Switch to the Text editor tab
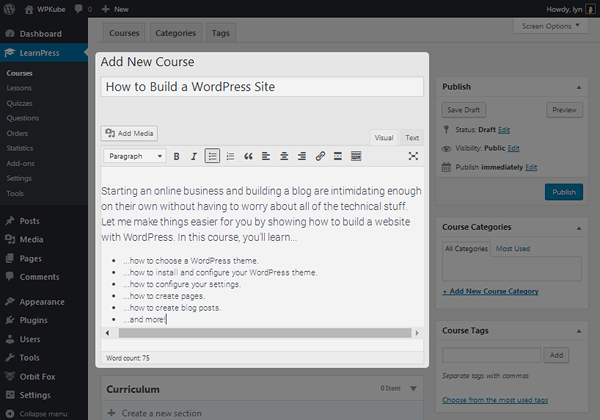This screenshot has height=420, width=600. point(412,138)
